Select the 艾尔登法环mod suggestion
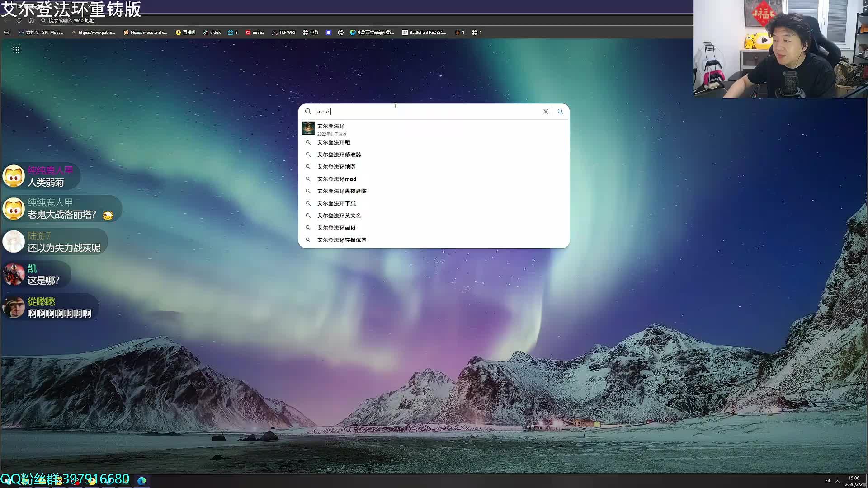Viewport: 868px width, 488px height. [x=337, y=179]
